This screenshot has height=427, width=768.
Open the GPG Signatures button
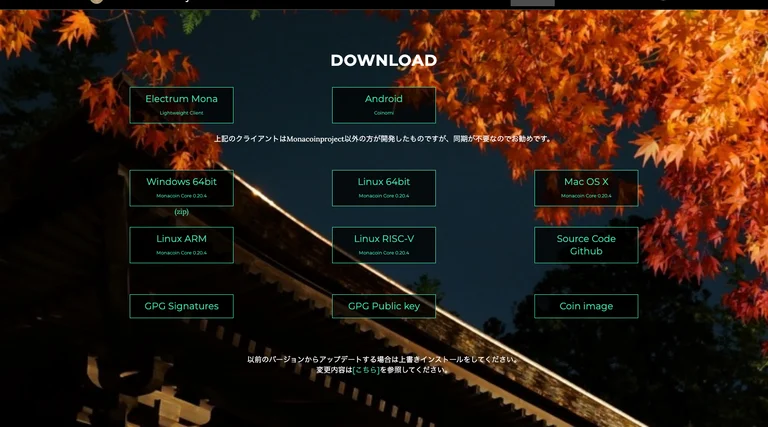[x=181, y=306]
